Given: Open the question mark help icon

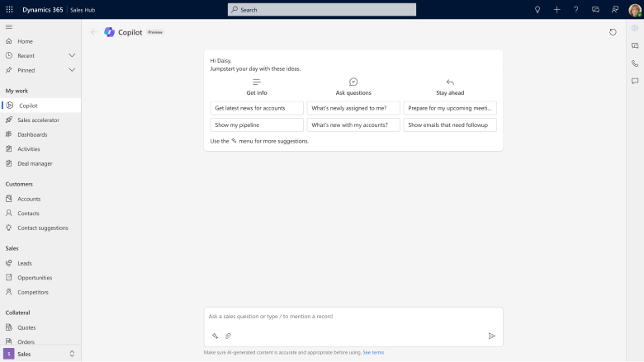Looking at the screenshot, I should click(x=575, y=9).
